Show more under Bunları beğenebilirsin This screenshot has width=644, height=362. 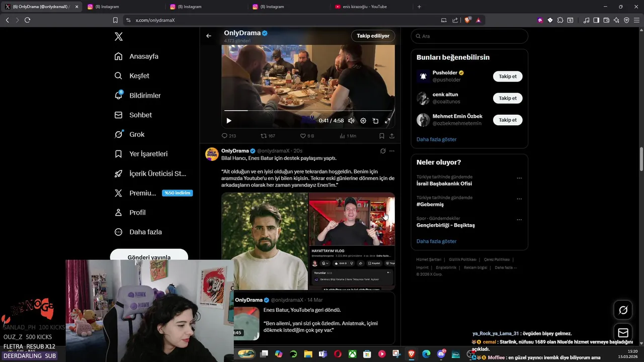(436, 139)
